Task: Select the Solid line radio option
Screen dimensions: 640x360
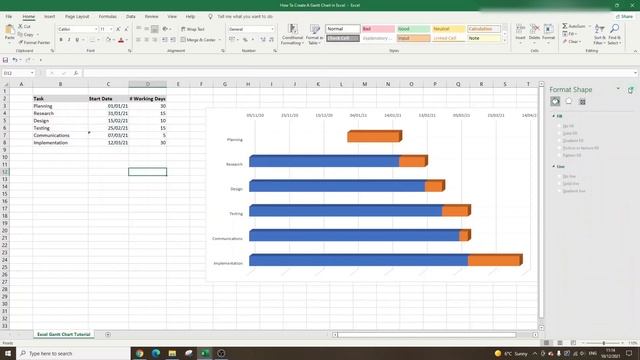Action: point(560,184)
